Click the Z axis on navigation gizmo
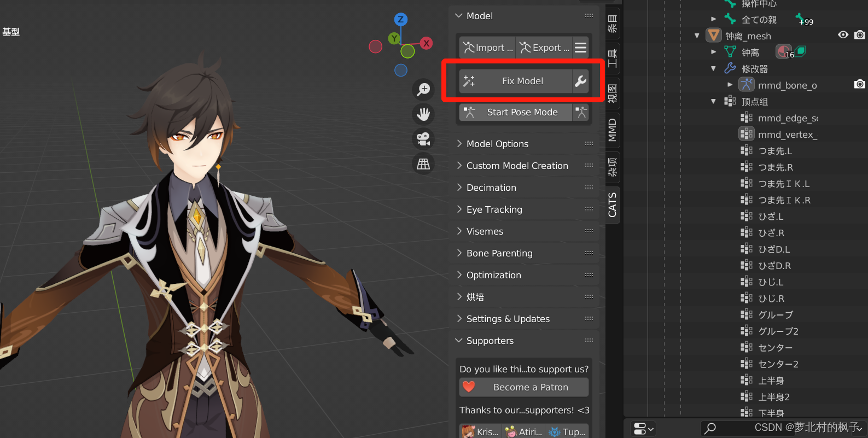This screenshot has height=438, width=868. click(x=401, y=20)
